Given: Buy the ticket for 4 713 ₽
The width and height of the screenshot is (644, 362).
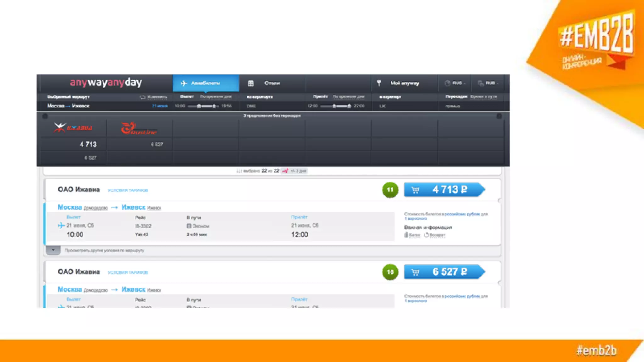Looking at the screenshot, I should click(x=444, y=190).
